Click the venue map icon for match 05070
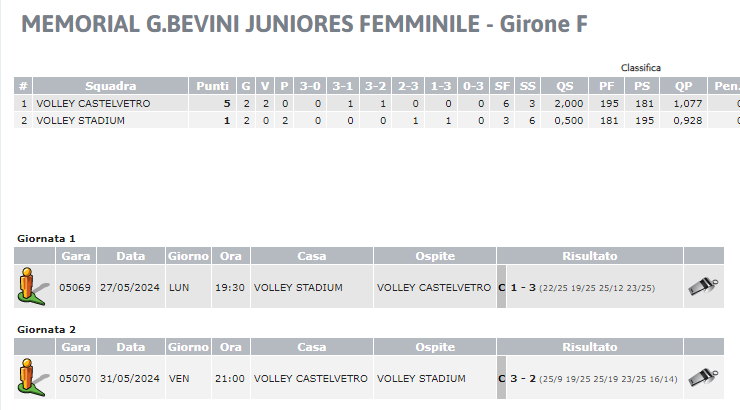 click(33, 377)
